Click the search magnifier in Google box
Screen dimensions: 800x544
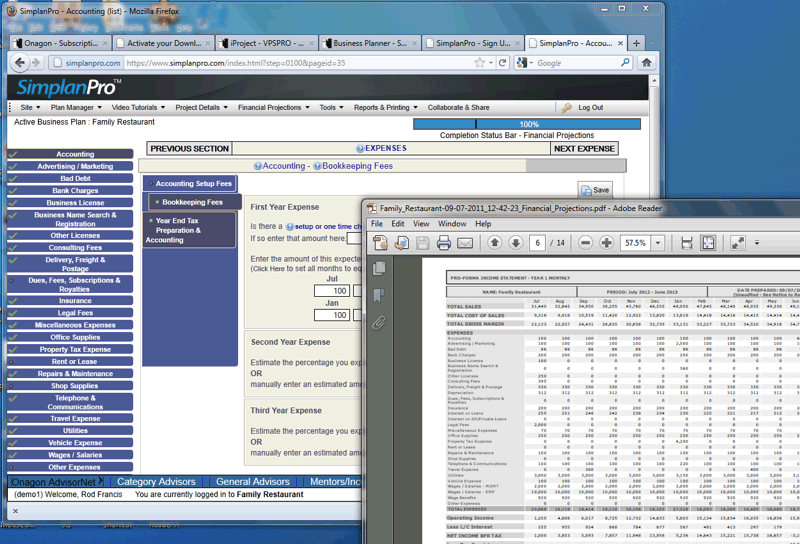(625, 62)
